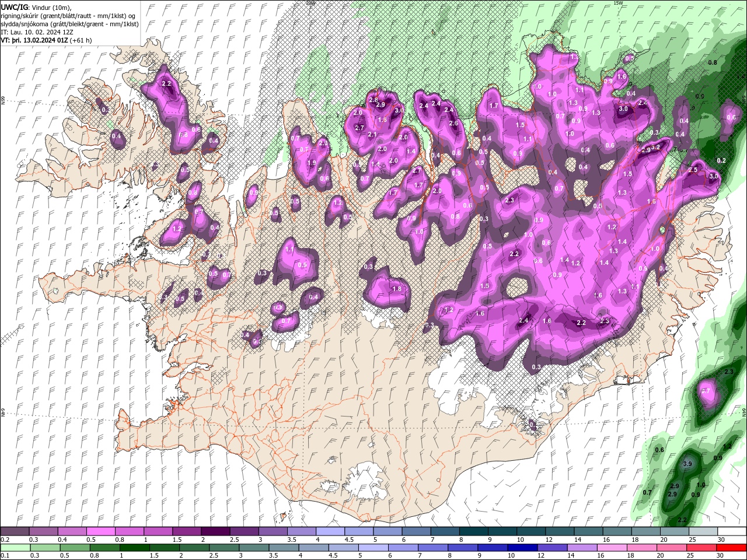The image size is (747, 560).
Task: Click the 'VT: þri. 13.02.2024 01Z (+61 h)' line
Action: [x=47, y=40]
